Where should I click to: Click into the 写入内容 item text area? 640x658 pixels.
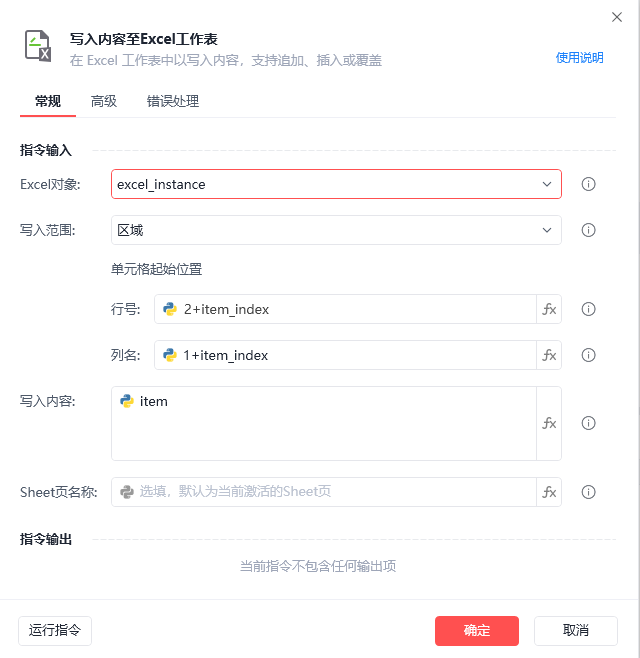point(324,423)
